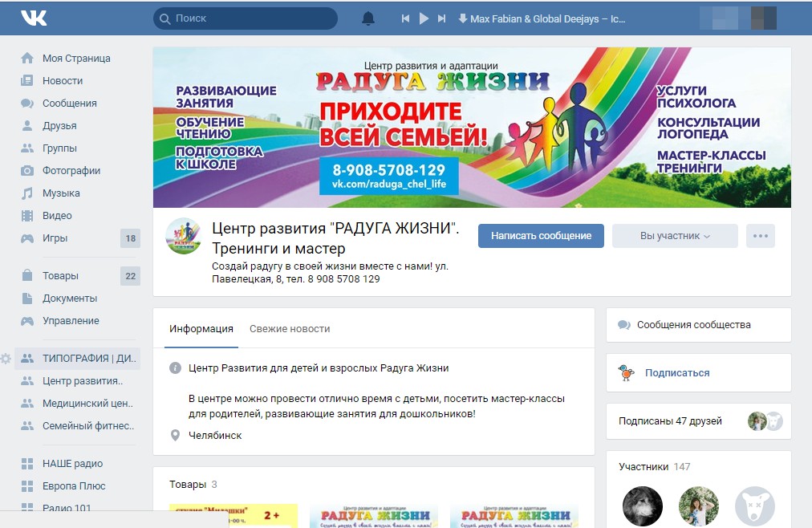The width and height of the screenshot is (812, 528).
Task: Open Друзья person icon
Action: (27, 125)
